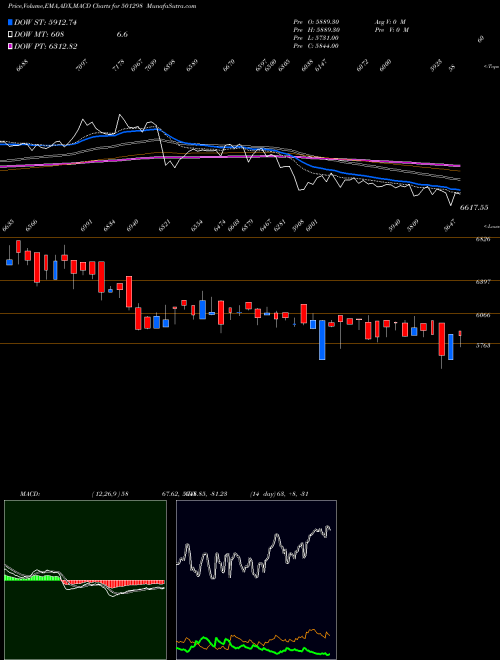Click the 'Pre L: 5731.00' low value
Screen dimensions: 500x660
coord(316,38)
